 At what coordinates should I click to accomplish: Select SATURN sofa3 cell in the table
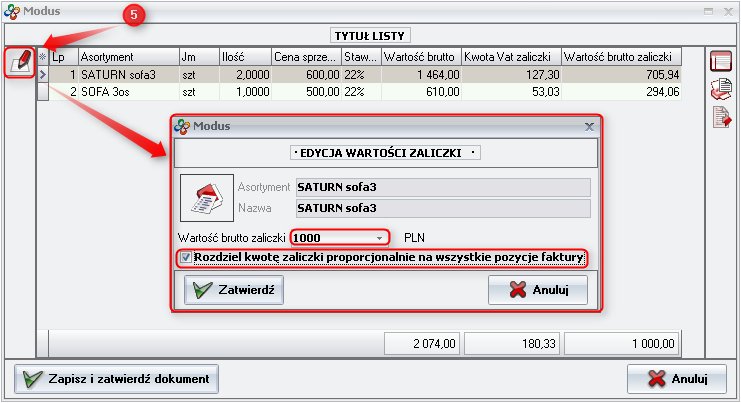pos(129,75)
